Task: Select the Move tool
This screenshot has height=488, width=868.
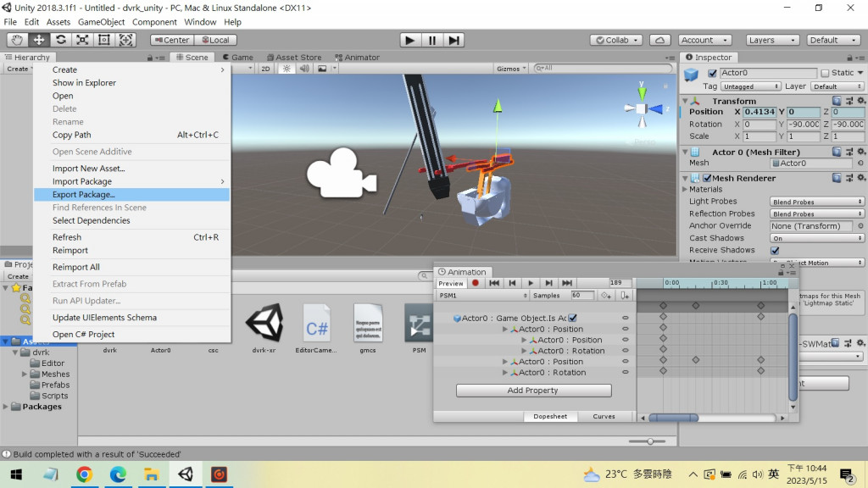Action: coord(39,40)
